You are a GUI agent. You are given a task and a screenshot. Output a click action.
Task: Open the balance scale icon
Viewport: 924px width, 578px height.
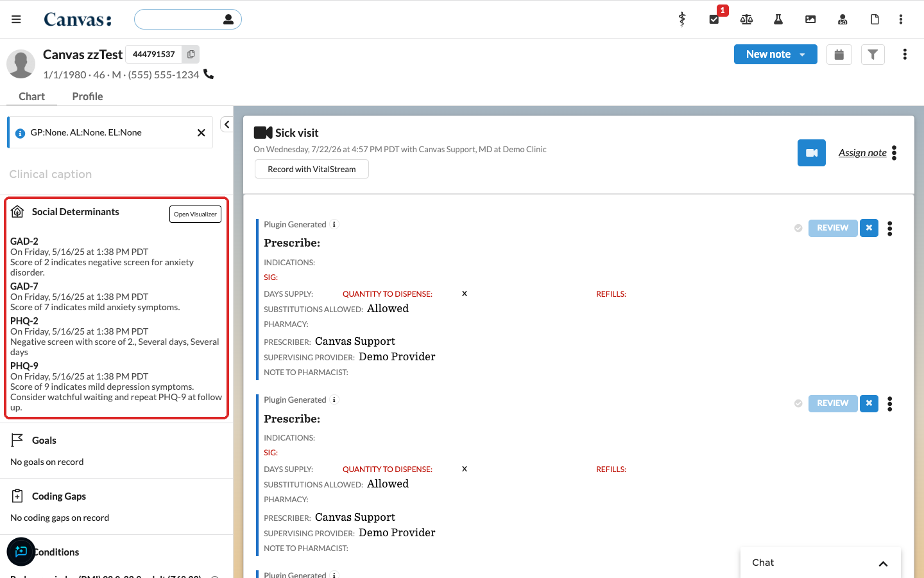pos(746,19)
